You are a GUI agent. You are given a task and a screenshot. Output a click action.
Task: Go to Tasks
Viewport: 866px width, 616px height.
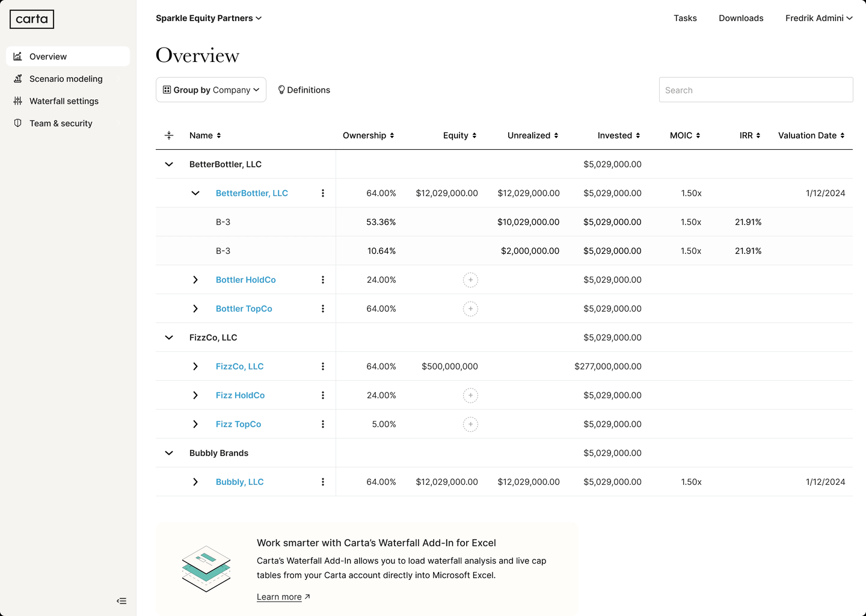pyautogui.click(x=685, y=18)
